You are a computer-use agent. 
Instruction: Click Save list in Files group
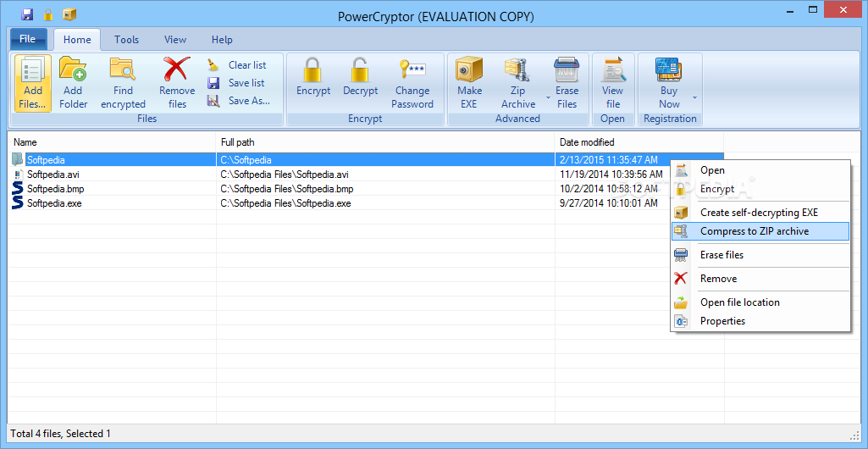click(x=239, y=83)
